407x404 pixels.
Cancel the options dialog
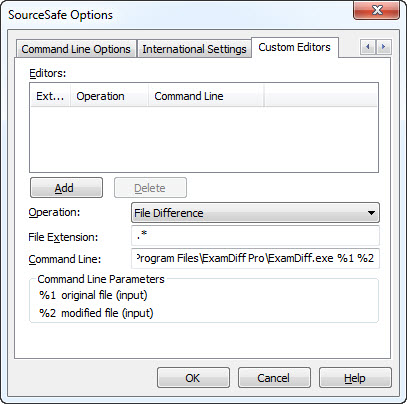coord(274,378)
